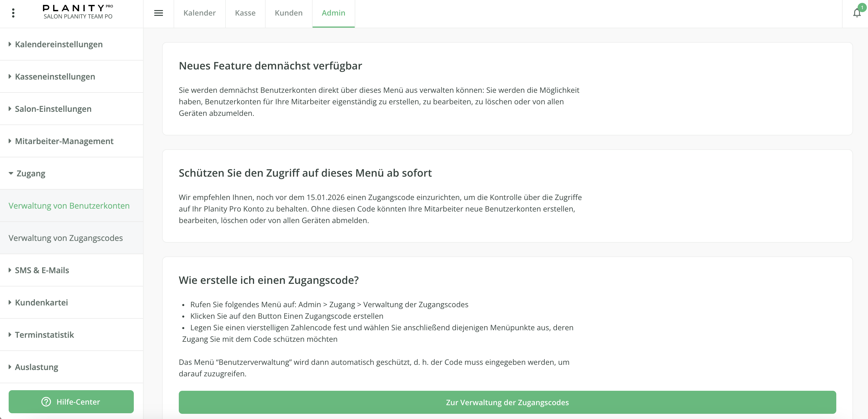Expand the Kundenkartei section
Viewport: 868px width, 419px height.
(x=41, y=303)
